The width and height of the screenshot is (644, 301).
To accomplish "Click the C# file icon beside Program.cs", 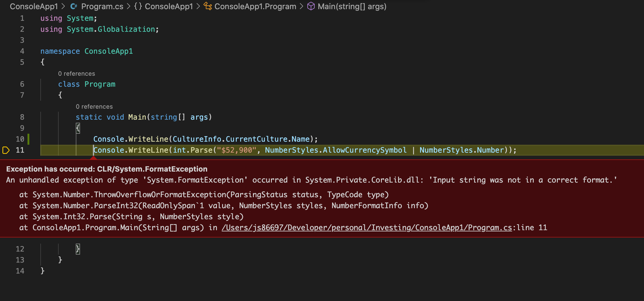I will point(73,6).
